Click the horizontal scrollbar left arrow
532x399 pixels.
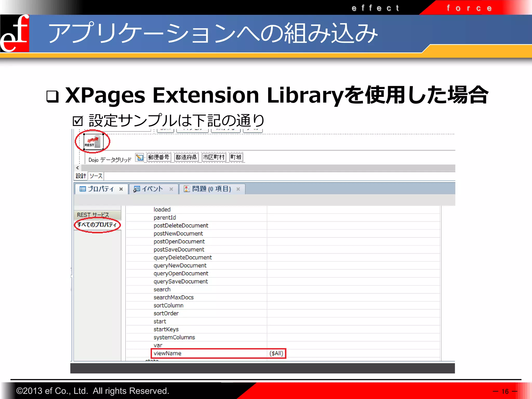(77, 168)
